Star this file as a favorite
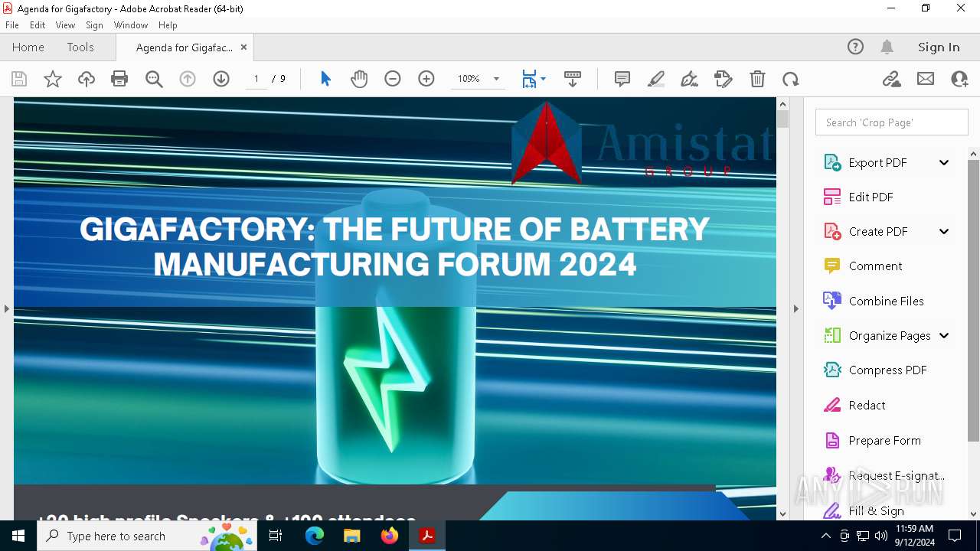The image size is (980, 551). pyautogui.click(x=53, y=79)
